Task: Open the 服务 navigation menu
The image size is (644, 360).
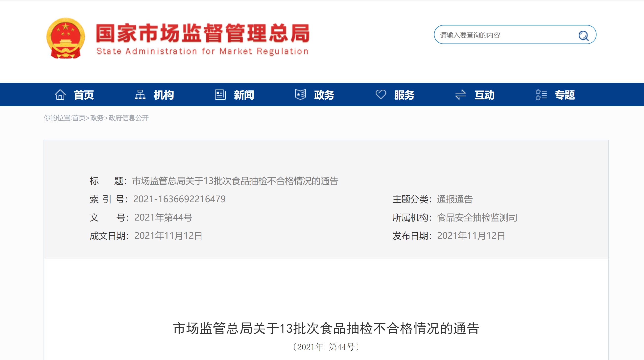Action: tap(404, 95)
